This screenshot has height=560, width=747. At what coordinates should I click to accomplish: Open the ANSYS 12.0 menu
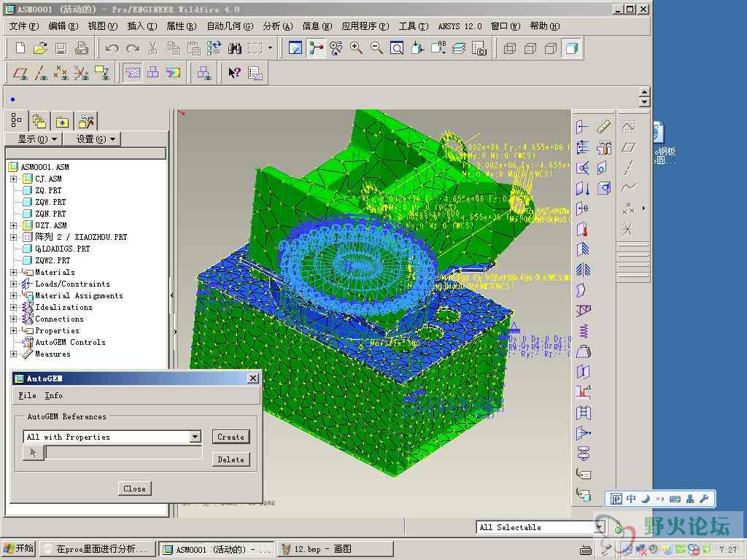pyautogui.click(x=460, y=26)
